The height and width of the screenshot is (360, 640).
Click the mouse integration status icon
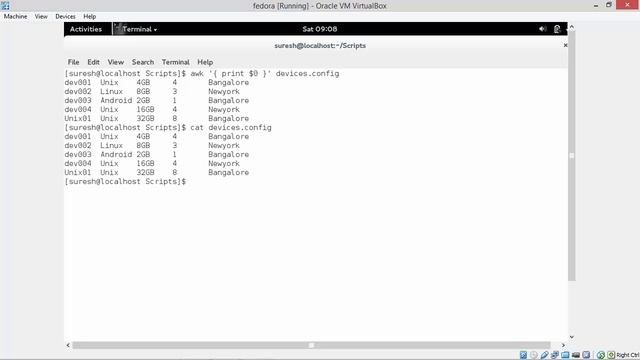[x=587, y=355]
